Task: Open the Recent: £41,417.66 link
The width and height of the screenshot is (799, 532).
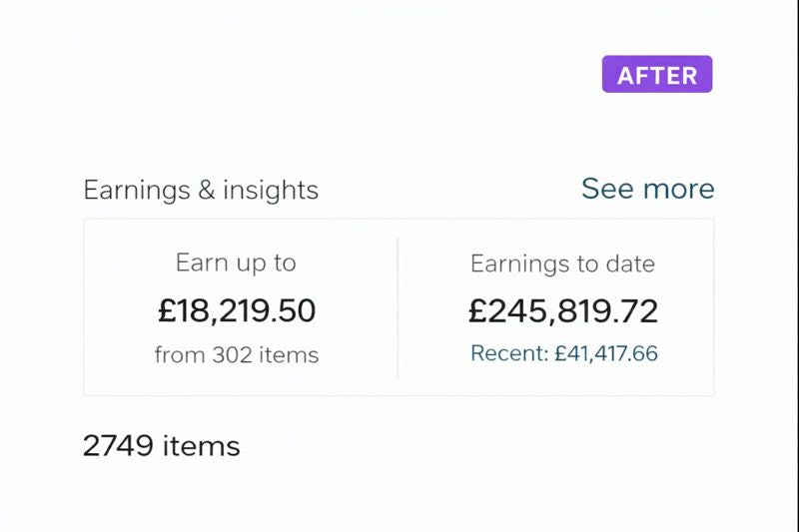Action: click(x=563, y=353)
